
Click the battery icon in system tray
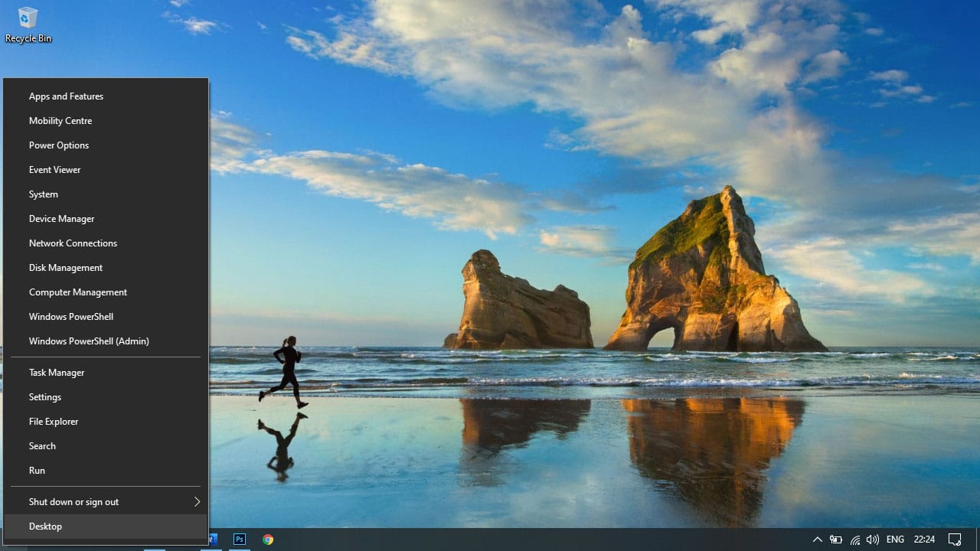coord(836,540)
